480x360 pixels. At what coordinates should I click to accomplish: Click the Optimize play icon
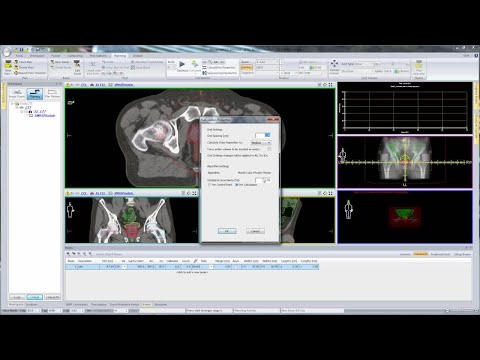click(x=182, y=64)
